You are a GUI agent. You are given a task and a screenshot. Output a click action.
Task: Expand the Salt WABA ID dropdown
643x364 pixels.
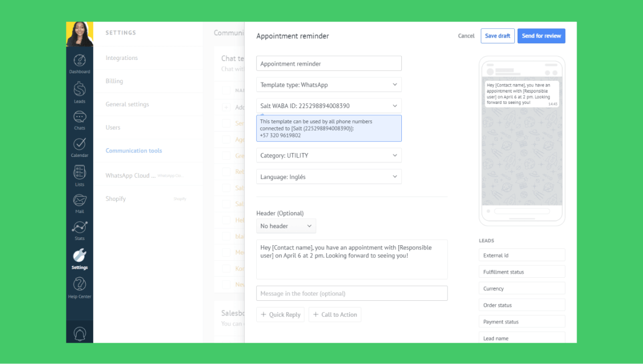(329, 106)
